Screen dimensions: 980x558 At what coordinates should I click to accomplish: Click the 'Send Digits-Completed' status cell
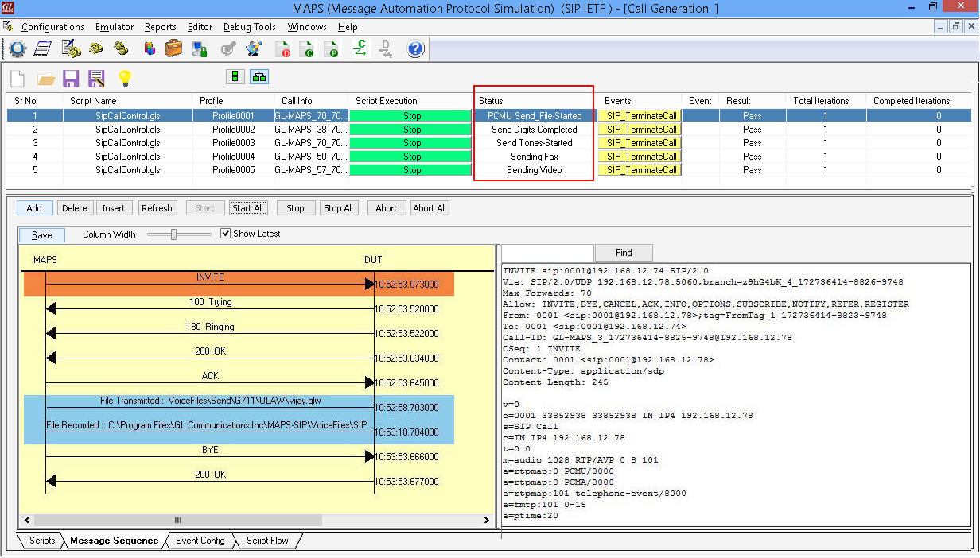pos(535,130)
